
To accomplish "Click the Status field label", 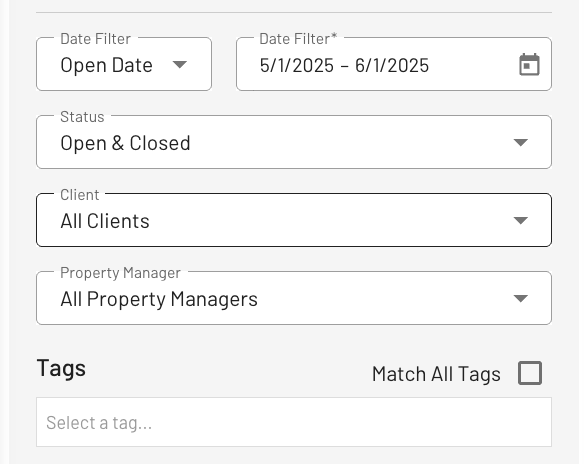I will (x=82, y=117).
